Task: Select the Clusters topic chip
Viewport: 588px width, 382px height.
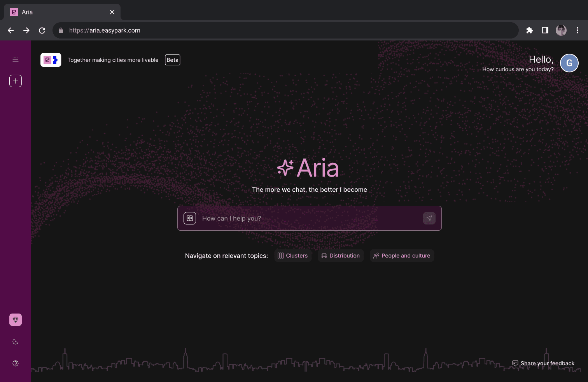Action: [293, 256]
